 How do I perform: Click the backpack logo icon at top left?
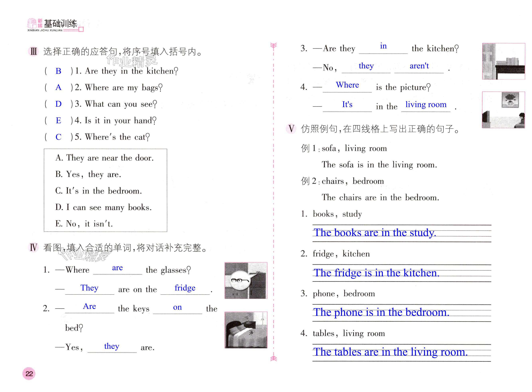pyautogui.click(x=32, y=24)
